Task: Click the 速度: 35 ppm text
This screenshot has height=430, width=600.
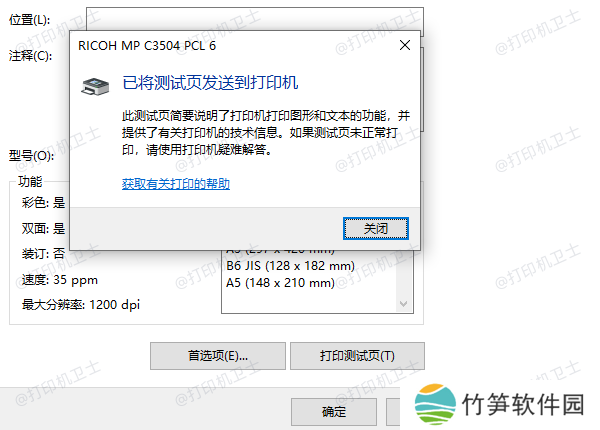Action: click(x=60, y=280)
